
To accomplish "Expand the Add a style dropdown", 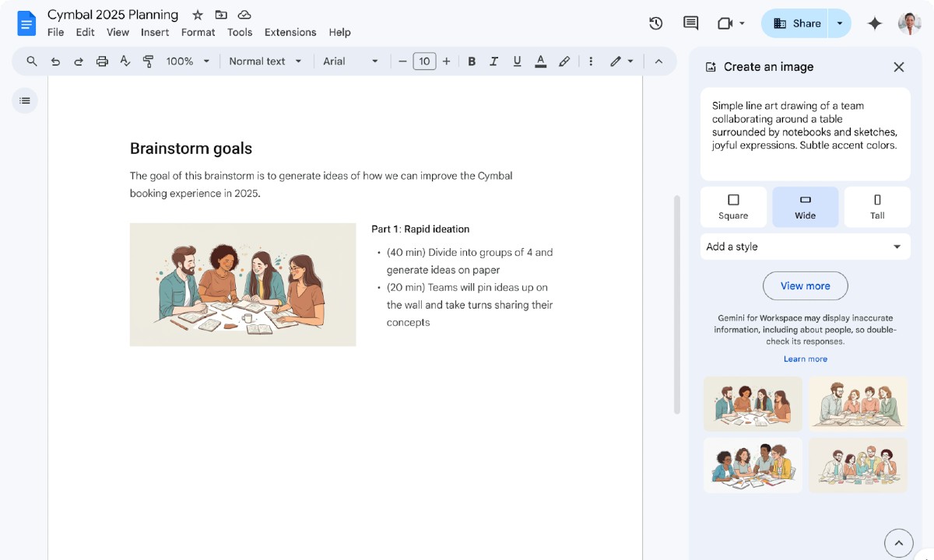I will pyautogui.click(x=805, y=247).
